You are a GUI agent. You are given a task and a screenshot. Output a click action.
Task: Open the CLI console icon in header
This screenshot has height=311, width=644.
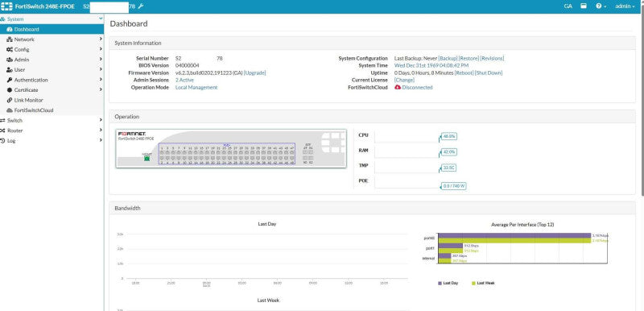pyautogui.click(x=583, y=6)
